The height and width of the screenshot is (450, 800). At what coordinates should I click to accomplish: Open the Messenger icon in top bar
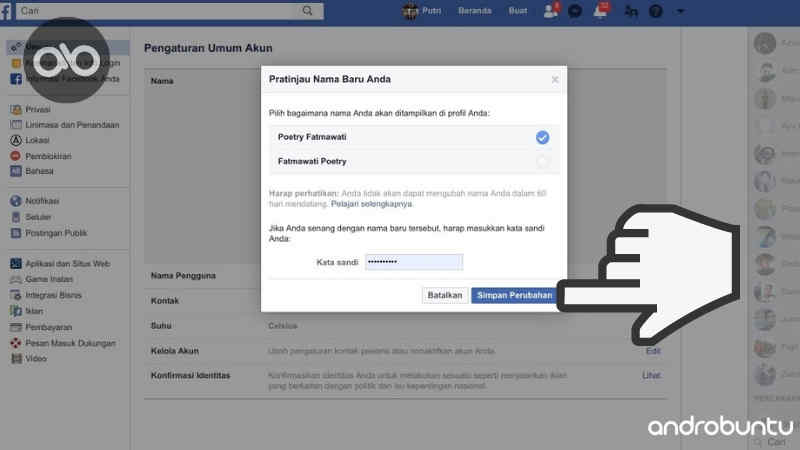(x=575, y=11)
